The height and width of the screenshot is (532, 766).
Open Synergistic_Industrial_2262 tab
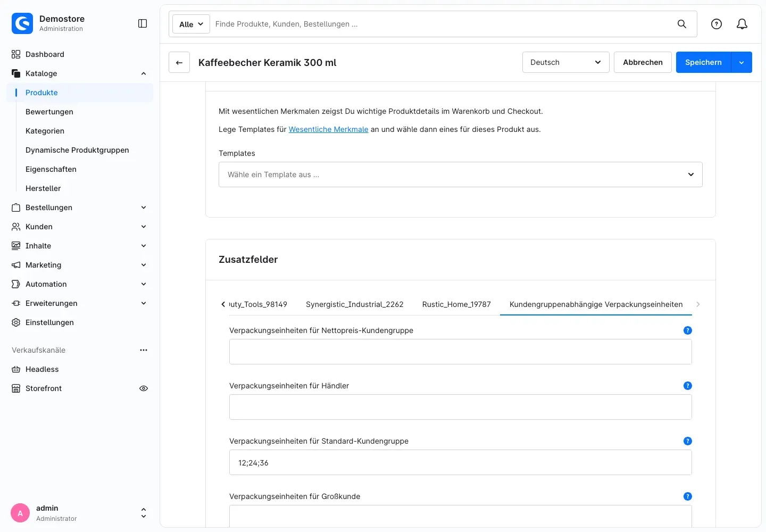pyautogui.click(x=355, y=304)
